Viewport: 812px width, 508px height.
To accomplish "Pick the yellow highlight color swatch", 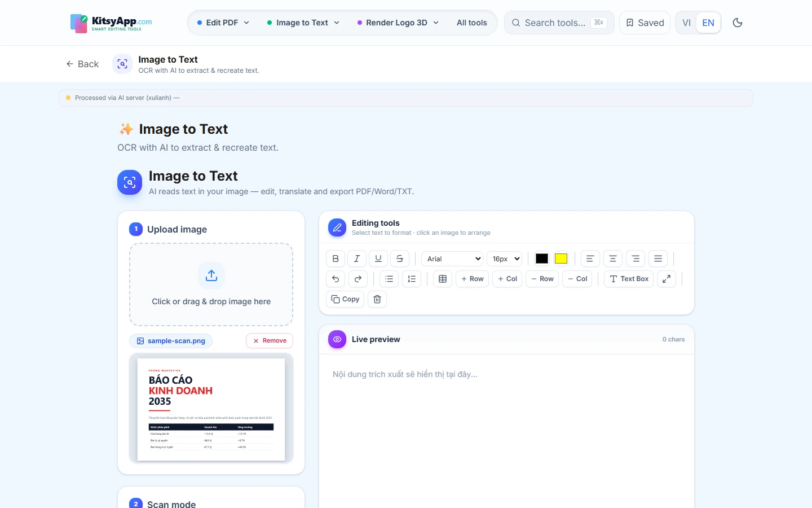I will (x=561, y=259).
